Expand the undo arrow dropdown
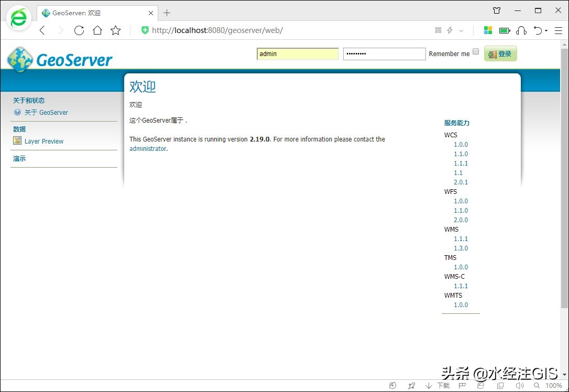This screenshot has height=392, width=569. 546,31
